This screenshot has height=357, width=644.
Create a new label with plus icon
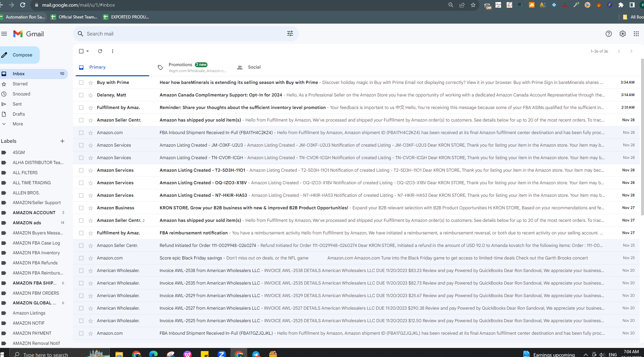click(62, 141)
